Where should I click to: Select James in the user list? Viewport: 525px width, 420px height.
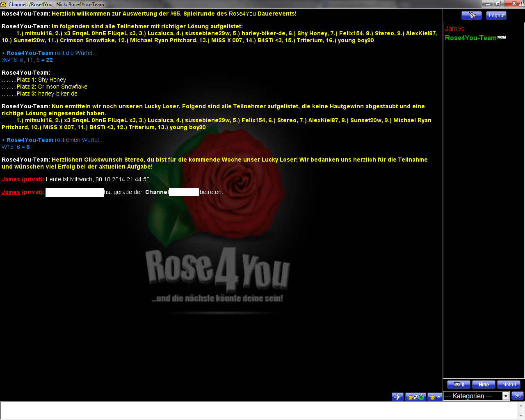[x=454, y=29]
